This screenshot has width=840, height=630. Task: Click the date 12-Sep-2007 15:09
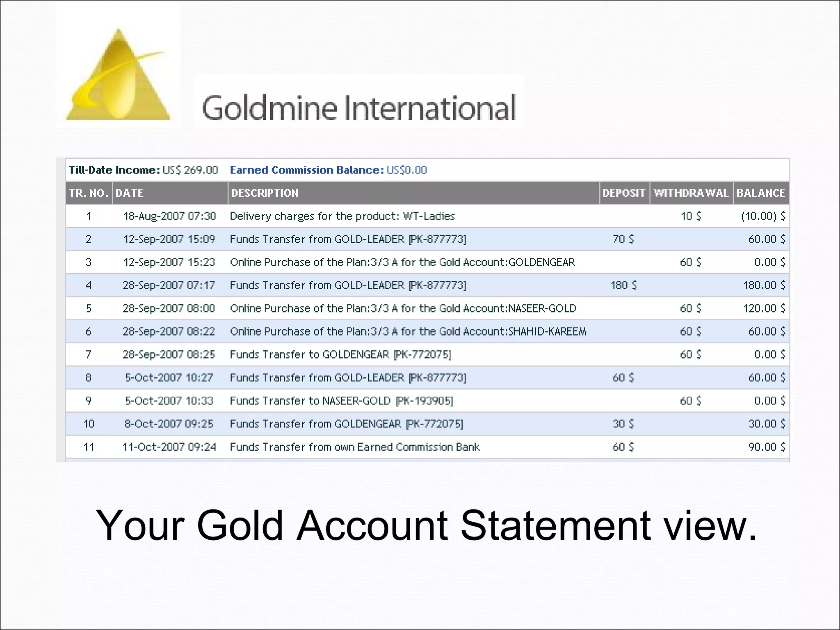(169, 239)
